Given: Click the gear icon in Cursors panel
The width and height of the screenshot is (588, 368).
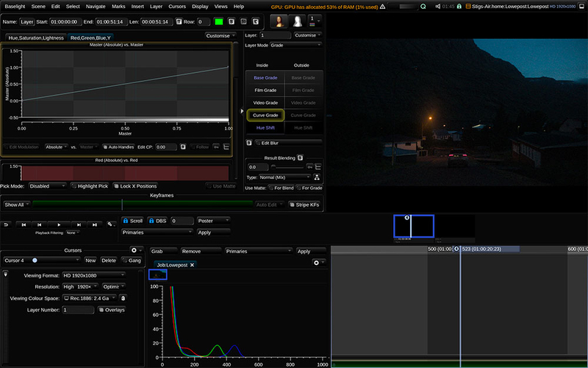Looking at the screenshot, I should 134,250.
